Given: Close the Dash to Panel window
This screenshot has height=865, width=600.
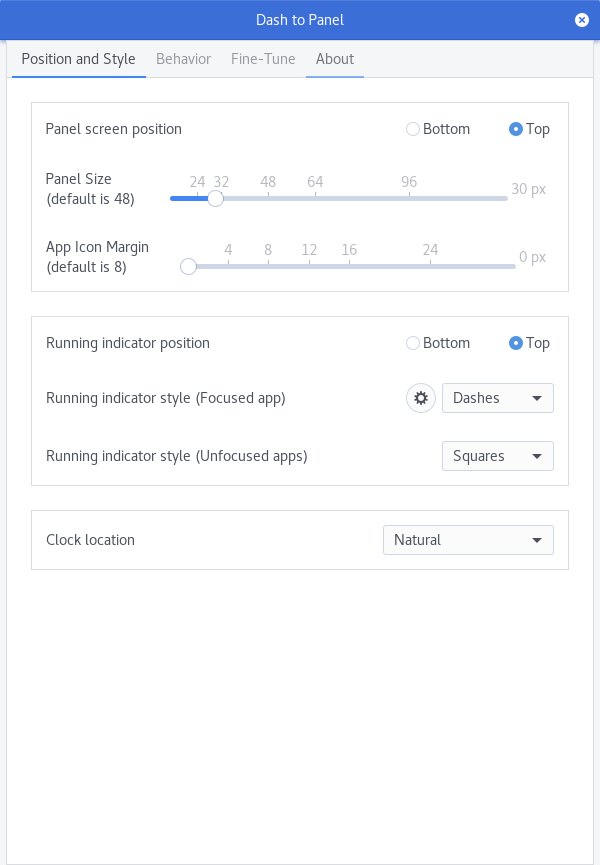Looking at the screenshot, I should (x=582, y=20).
